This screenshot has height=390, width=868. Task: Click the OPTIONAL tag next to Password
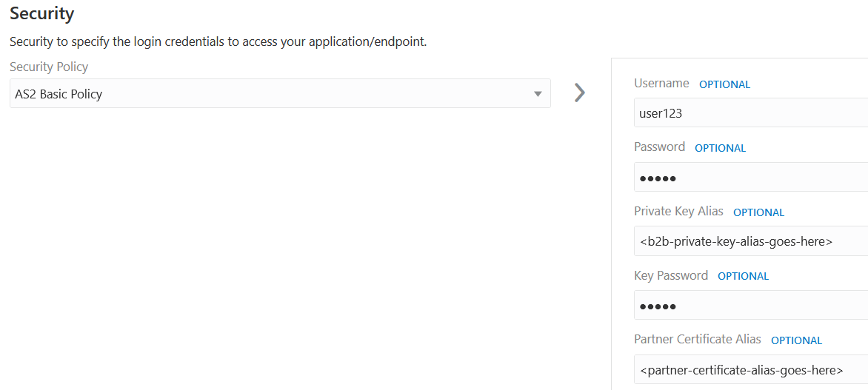coord(720,148)
